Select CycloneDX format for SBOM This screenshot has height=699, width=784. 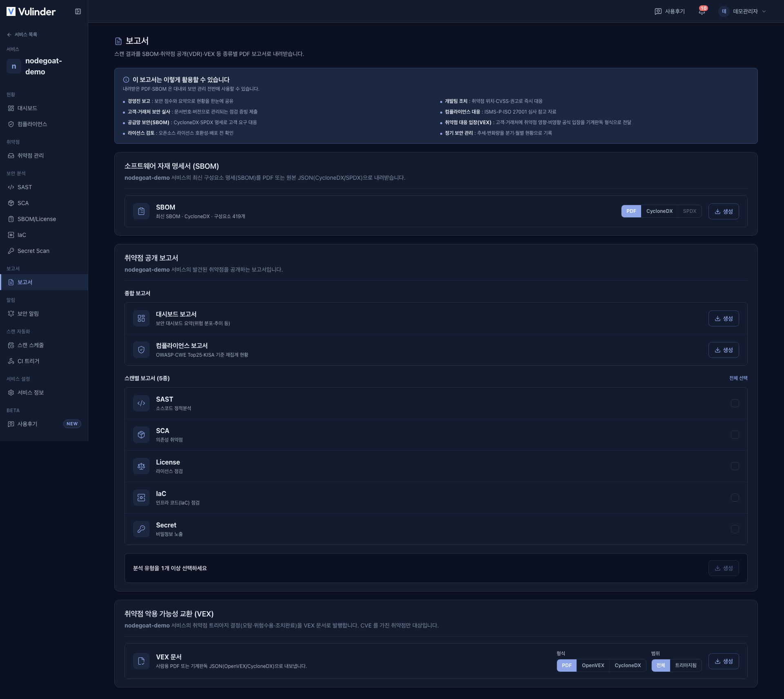[659, 211]
